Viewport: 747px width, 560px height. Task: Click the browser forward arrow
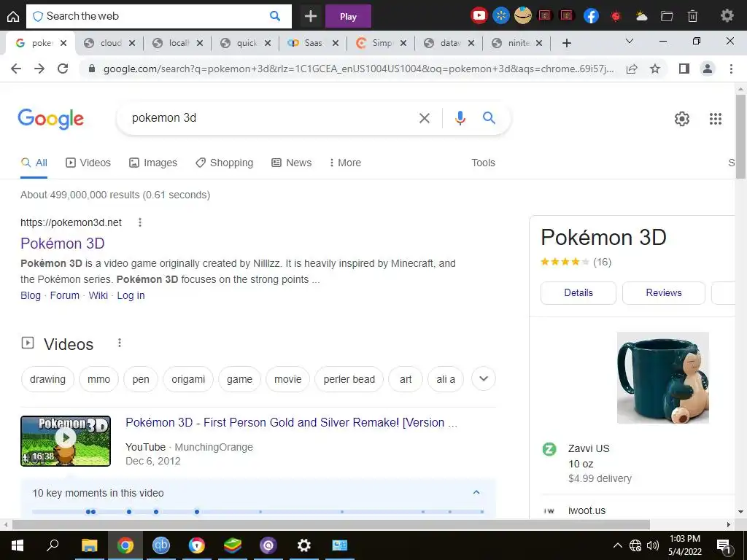39,69
